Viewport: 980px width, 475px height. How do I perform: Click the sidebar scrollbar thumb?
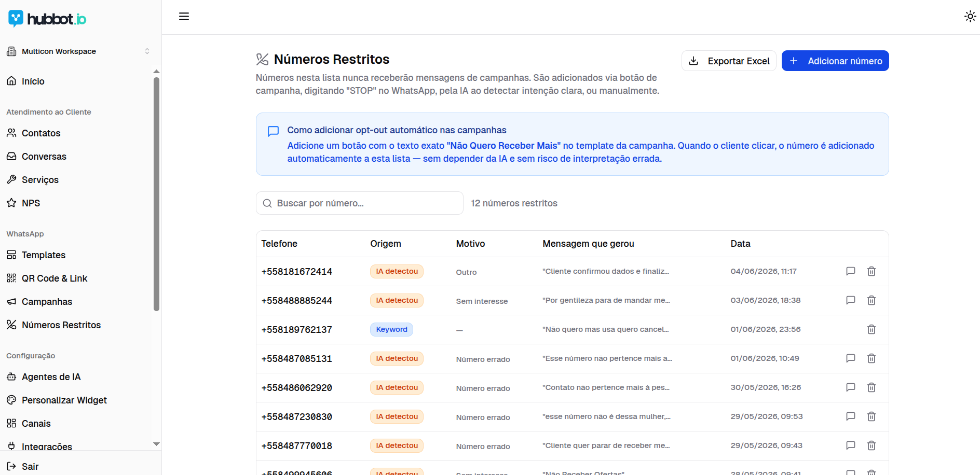point(156,194)
